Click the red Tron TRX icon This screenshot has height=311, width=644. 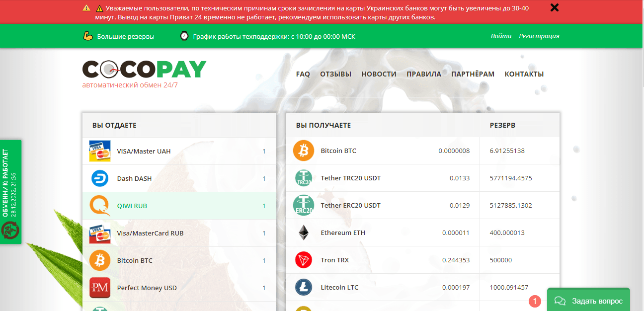(304, 260)
